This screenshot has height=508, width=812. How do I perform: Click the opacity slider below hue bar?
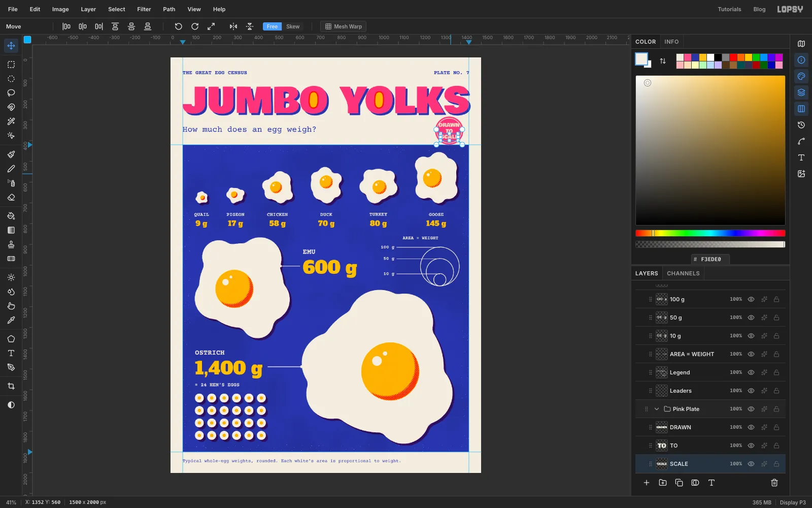pos(710,244)
